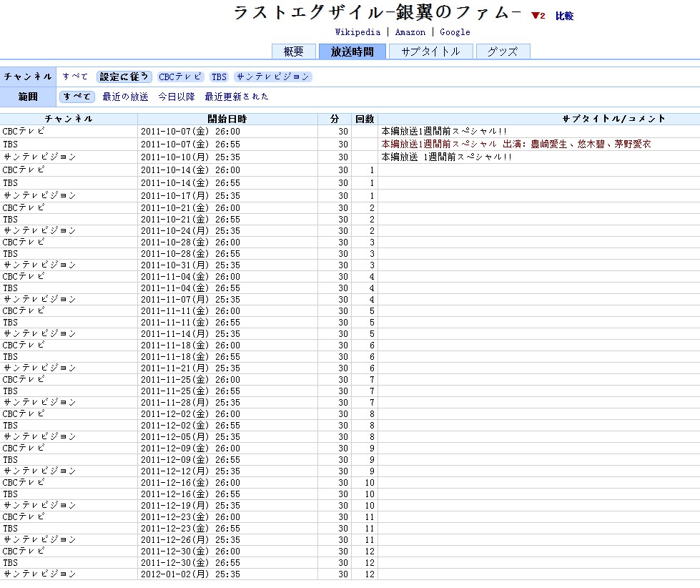Click date 2011-12-19(月) 25:35
Viewport: 700px width, 588px height.
[191, 506]
